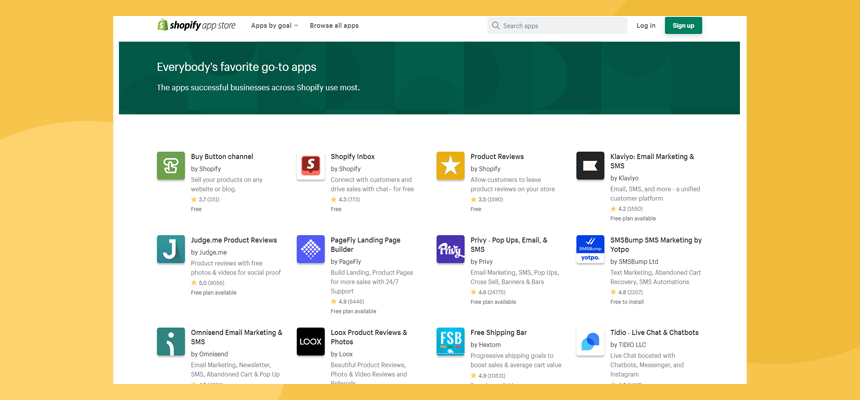
Task: Click 'by Judge.me' developer text
Action: tap(208, 252)
